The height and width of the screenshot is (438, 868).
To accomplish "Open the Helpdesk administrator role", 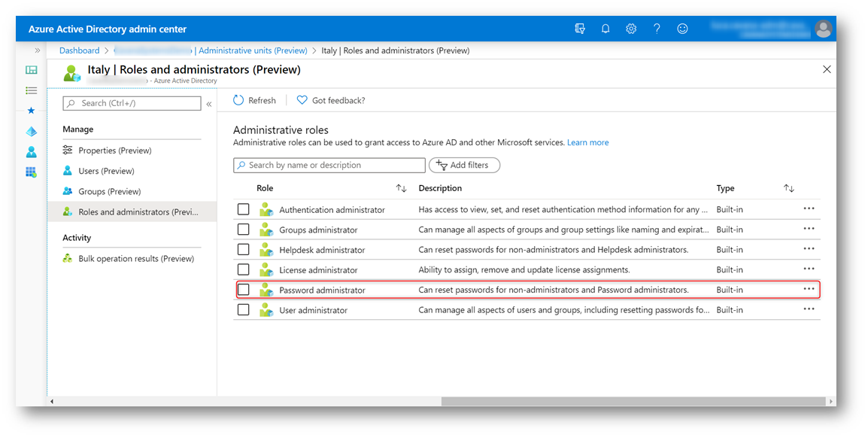I will tap(322, 250).
